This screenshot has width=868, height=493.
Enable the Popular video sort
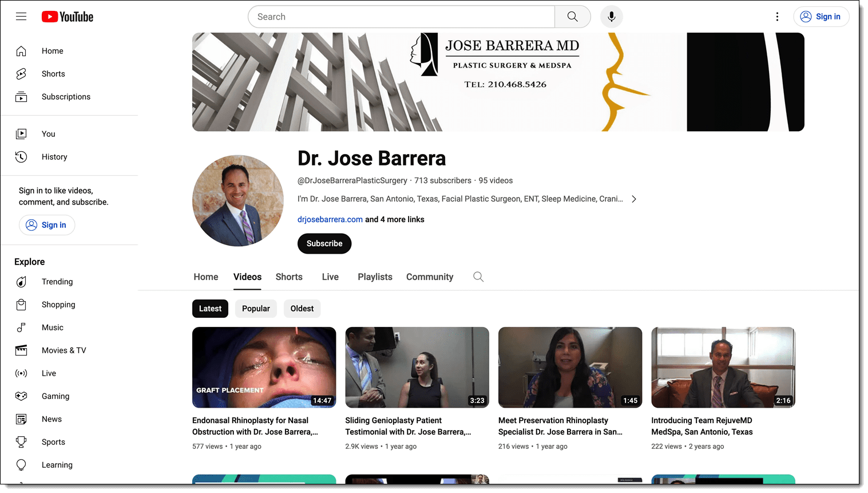256,308
